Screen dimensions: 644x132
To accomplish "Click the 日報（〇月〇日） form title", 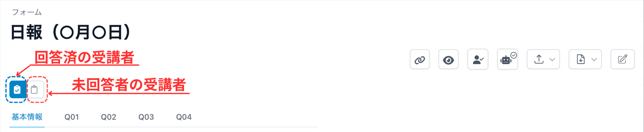I will coord(71,32).
